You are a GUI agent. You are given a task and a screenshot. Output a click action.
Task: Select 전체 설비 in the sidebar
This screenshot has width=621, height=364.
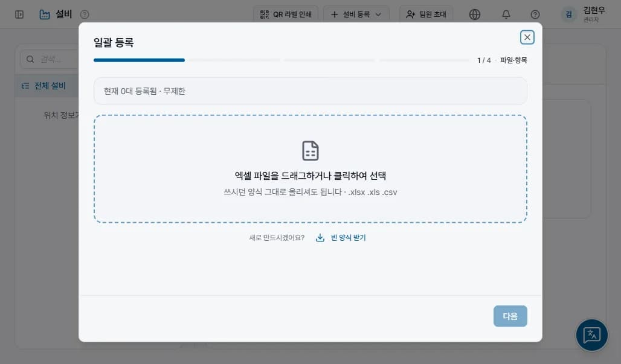click(x=47, y=86)
